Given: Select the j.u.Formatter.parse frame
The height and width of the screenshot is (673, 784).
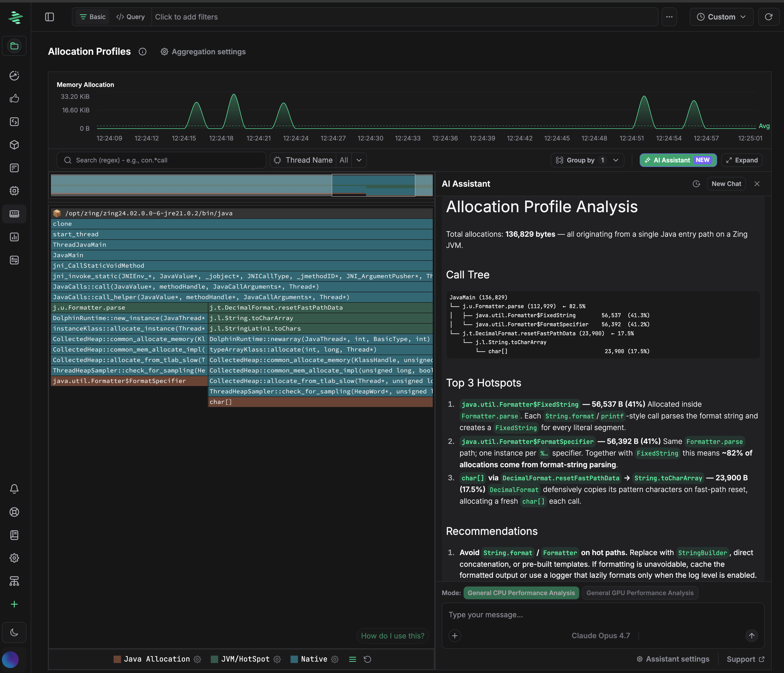Looking at the screenshot, I should click(129, 308).
